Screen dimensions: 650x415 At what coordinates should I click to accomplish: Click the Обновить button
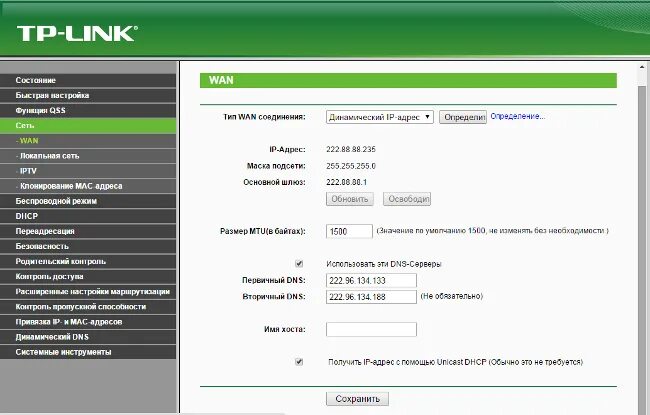click(350, 199)
